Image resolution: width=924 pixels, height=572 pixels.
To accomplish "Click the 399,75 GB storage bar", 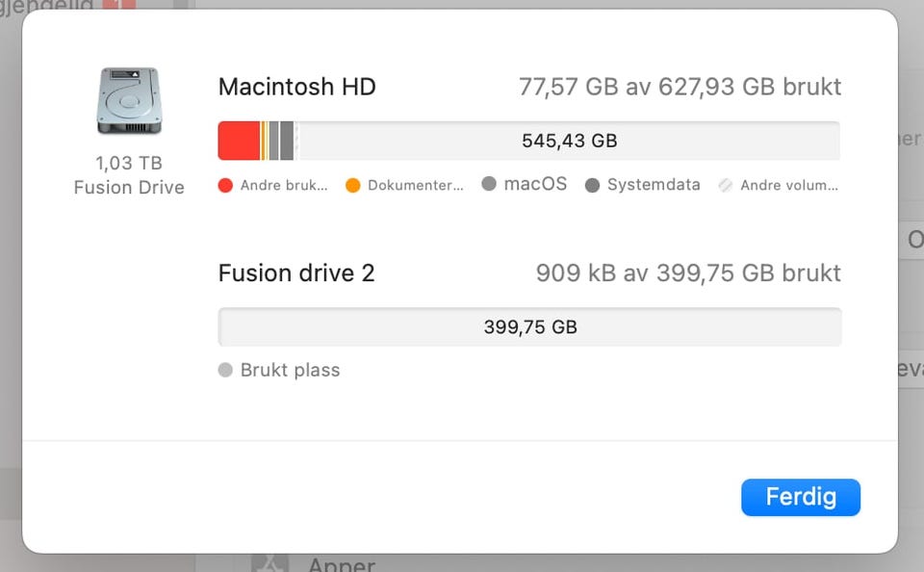I will [x=529, y=327].
